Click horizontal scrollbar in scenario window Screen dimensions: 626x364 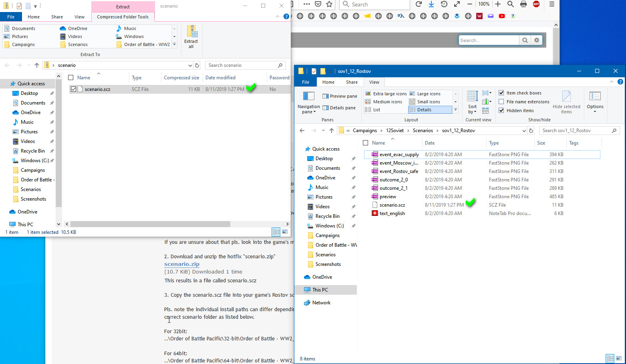click(150, 224)
